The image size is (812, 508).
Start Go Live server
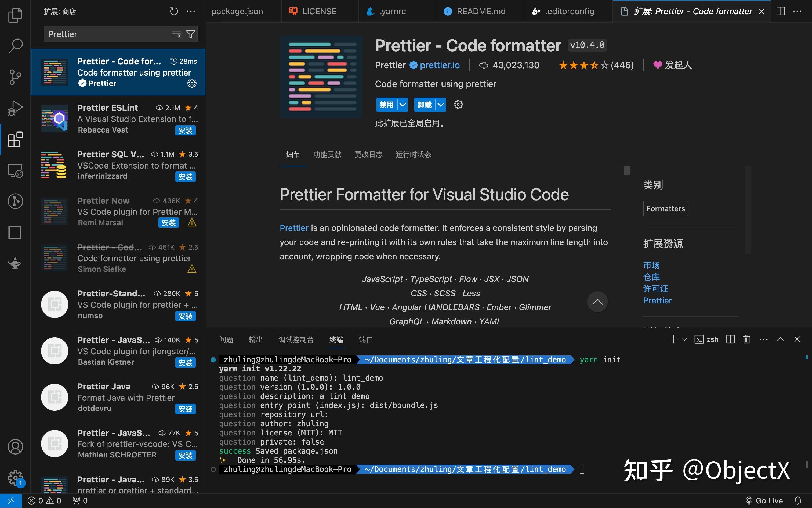click(764, 500)
